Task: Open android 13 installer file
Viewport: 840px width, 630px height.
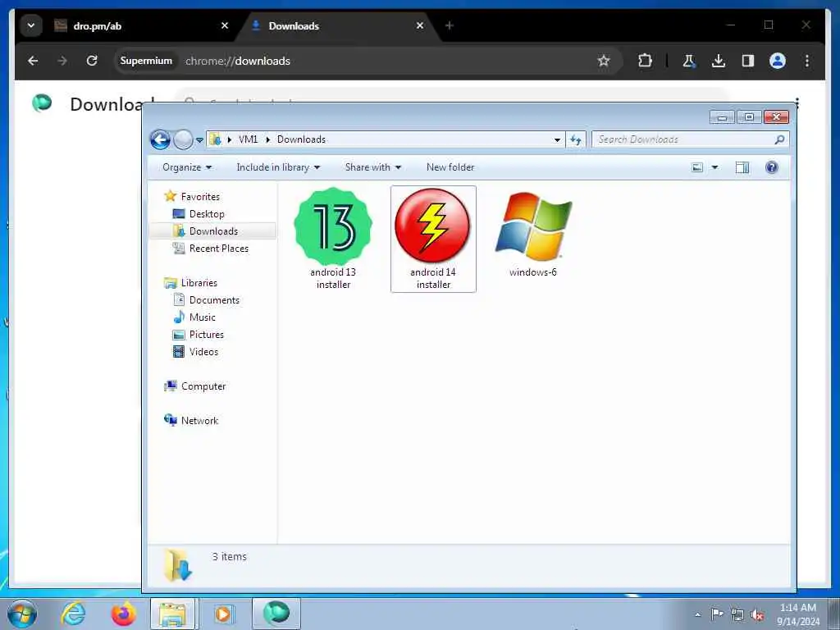Action: [333, 239]
